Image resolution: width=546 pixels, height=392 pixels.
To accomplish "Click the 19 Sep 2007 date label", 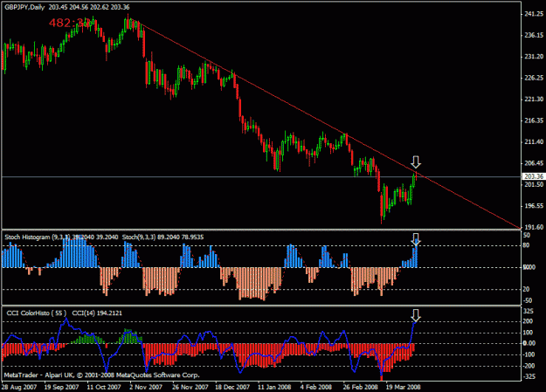I will click(x=61, y=387).
